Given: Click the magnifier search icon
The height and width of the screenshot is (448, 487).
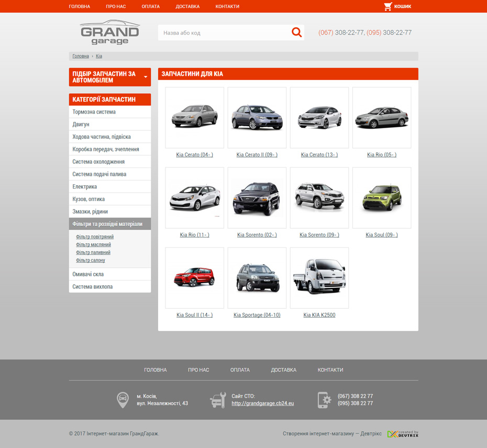Looking at the screenshot, I should click(296, 32).
